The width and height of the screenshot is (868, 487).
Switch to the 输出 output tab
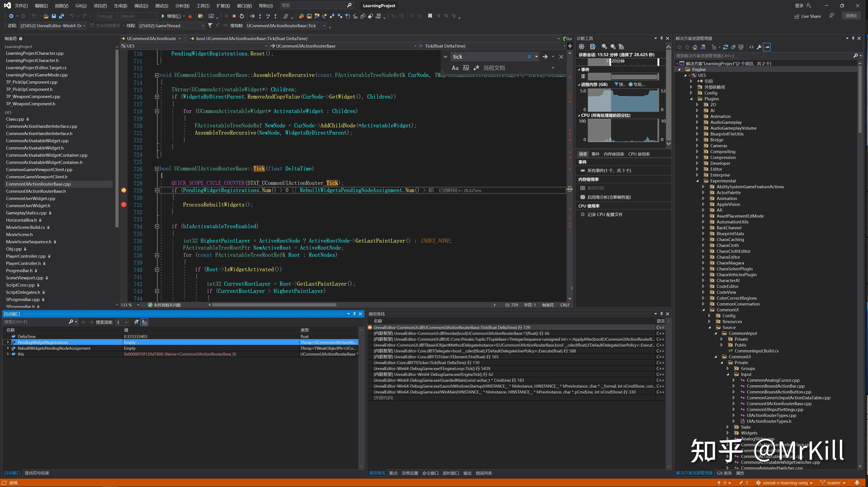pyautogui.click(x=467, y=473)
